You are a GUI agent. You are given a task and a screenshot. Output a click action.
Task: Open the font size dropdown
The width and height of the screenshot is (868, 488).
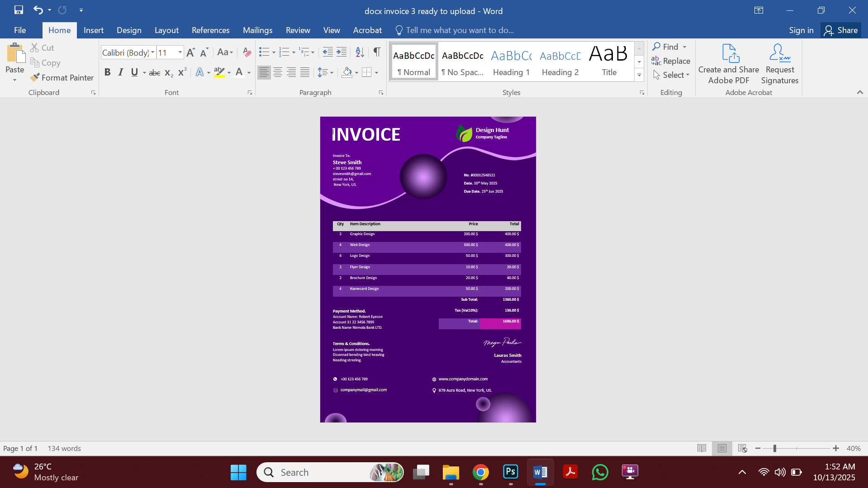tap(180, 52)
